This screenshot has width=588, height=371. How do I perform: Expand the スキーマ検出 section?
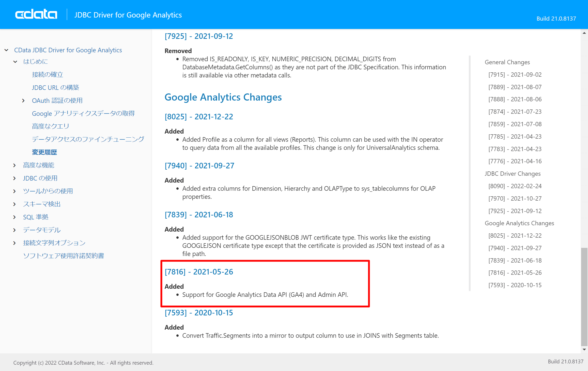tap(14, 204)
